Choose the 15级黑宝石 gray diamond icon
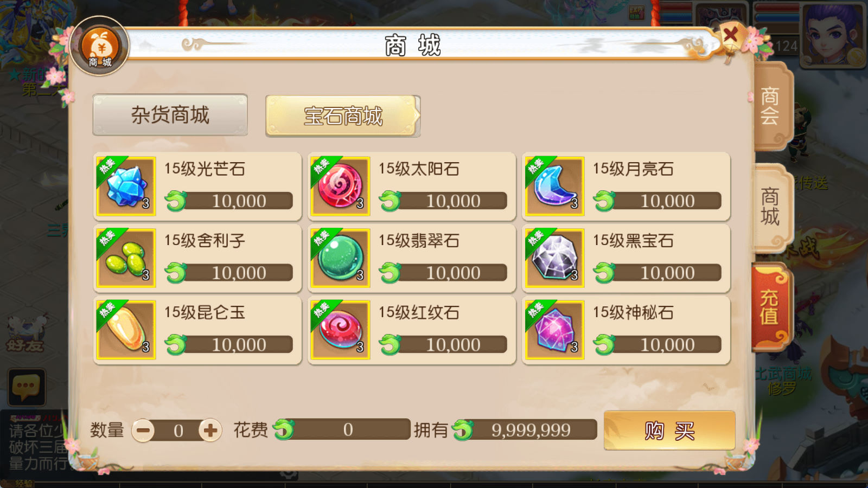The image size is (868, 488). click(554, 258)
